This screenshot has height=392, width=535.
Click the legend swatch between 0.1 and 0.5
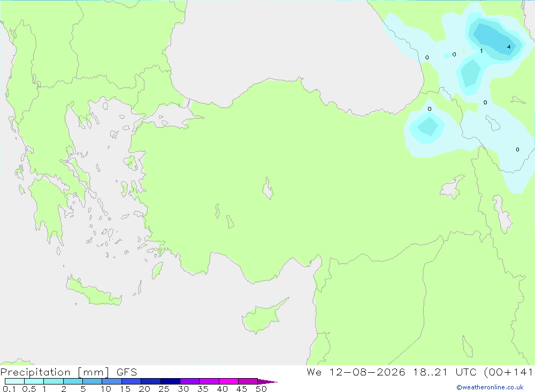pos(14,381)
